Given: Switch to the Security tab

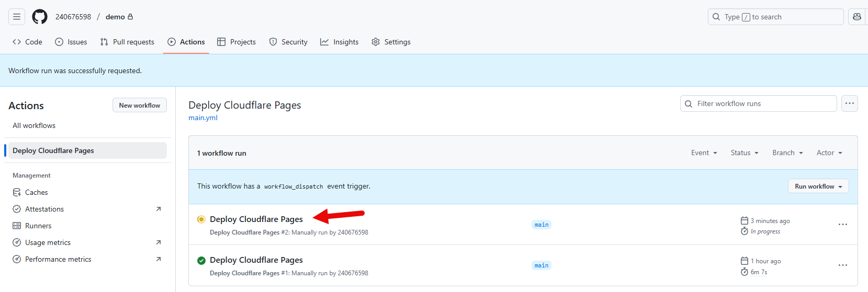Looking at the screenshot, I should tap(288, 42).
